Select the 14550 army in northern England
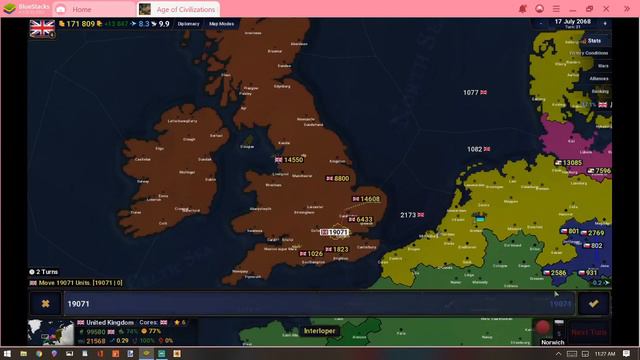640x360 pixels. tap(289, 160)
